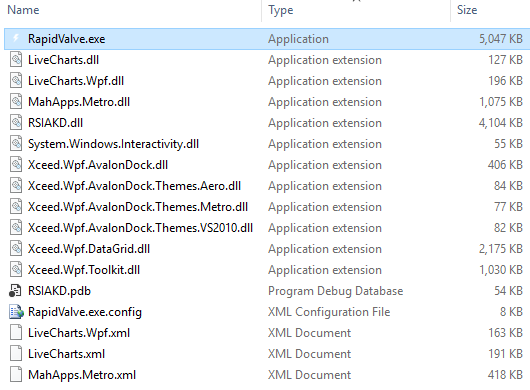Image resolution: width=530 pixels, height=390 pixels.
Task: Click the Application type of RapidValve.exe
Action: coord(298,39)
